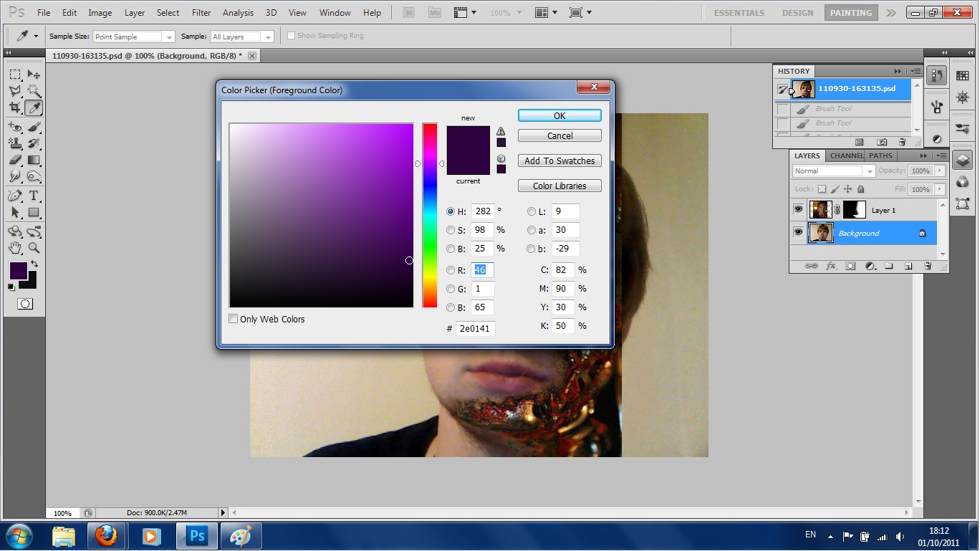
Task: Hide Layer 1 using its eye icon
Action: [799, 210]
